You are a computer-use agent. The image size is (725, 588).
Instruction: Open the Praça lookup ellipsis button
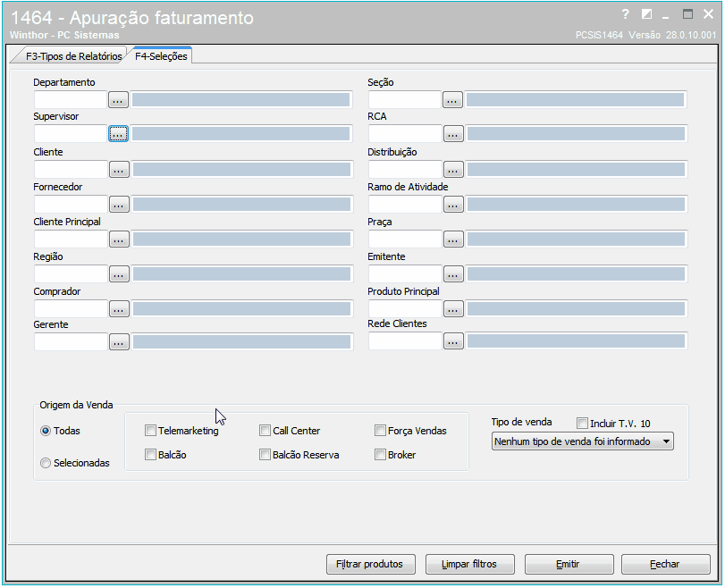tap(453, 239)
